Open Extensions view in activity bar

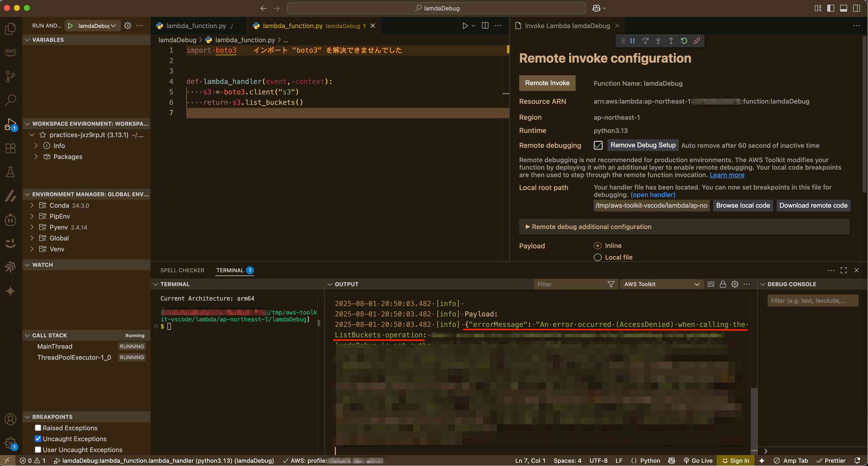tap(10, 148)
